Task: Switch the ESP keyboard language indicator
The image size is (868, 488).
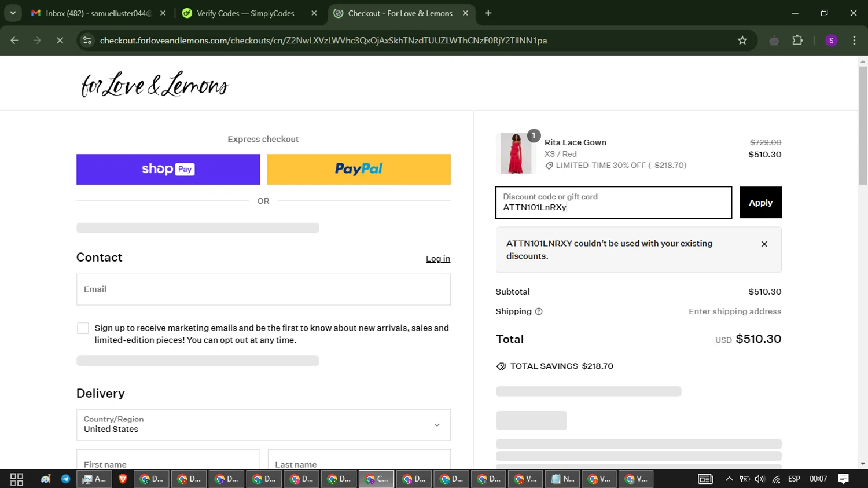Action: point(794,479)
